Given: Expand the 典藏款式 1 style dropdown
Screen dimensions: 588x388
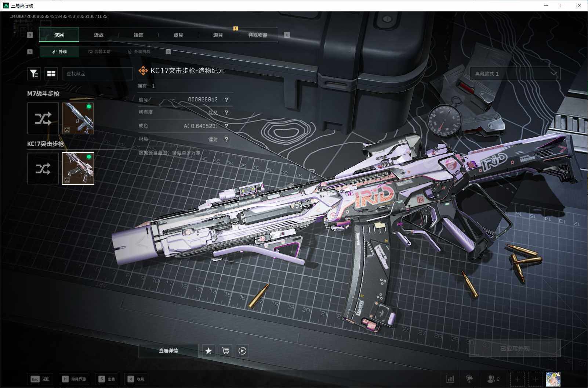Looking at the screenshot, I should pyautogui.click(x=515, y=73).
